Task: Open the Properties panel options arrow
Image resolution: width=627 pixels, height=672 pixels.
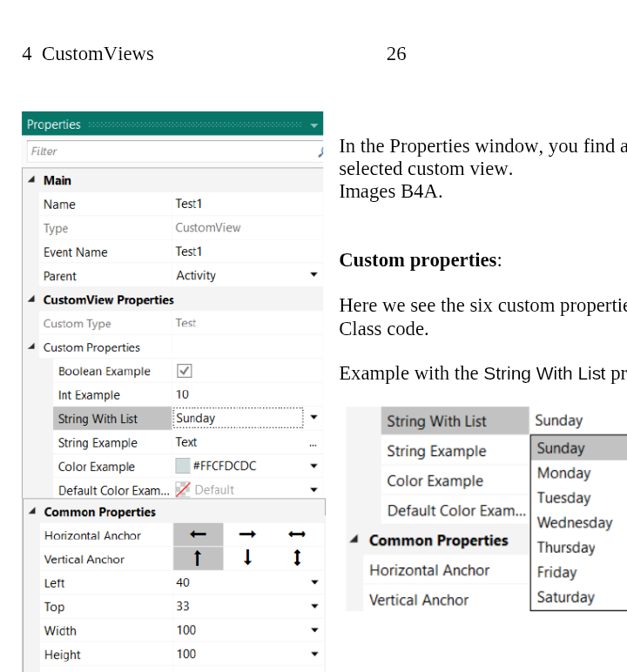Action: coord(314,125)
